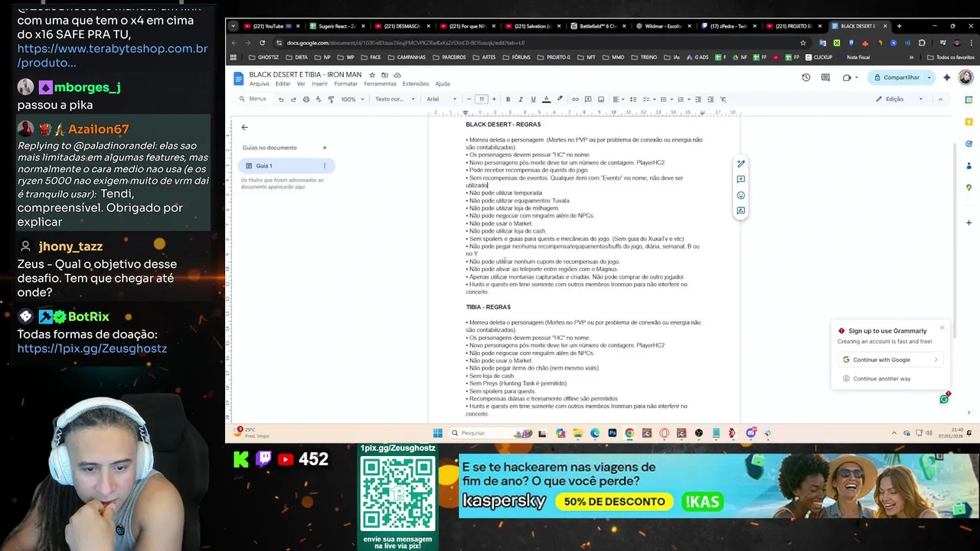Open the zoom level 100% dropdown

[x=352, y=99]
